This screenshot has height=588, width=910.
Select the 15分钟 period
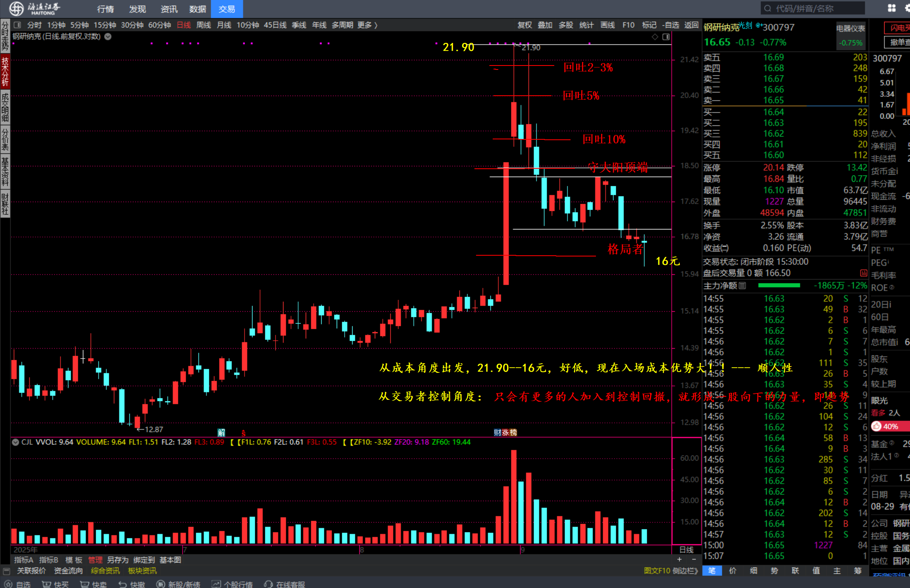(x=105, y=25)
